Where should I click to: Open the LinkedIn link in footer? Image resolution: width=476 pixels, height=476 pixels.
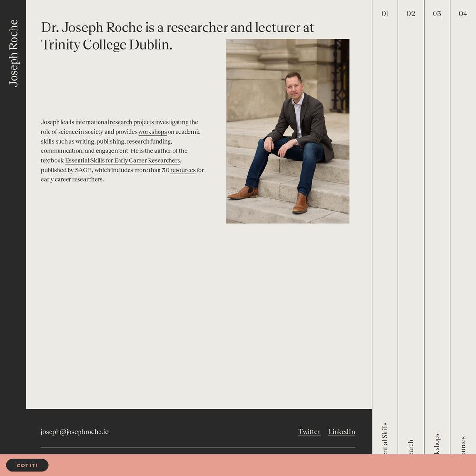click(x=341, y=432)
